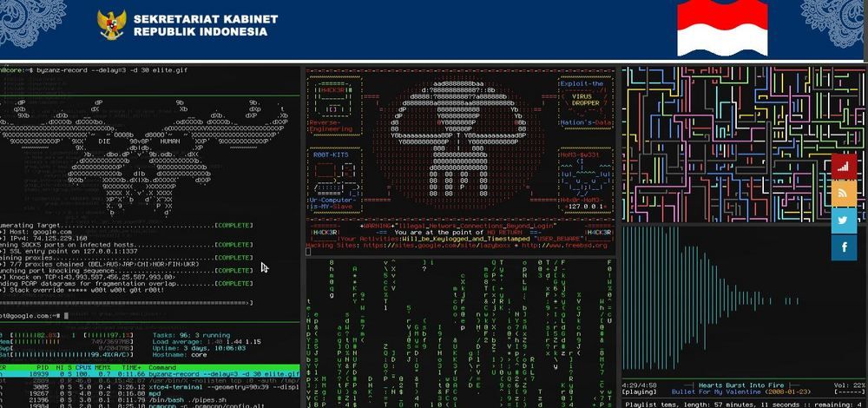
Task: Click the COMPLETE status beside PCAP datagrams line
Action: tap(233, 284)
